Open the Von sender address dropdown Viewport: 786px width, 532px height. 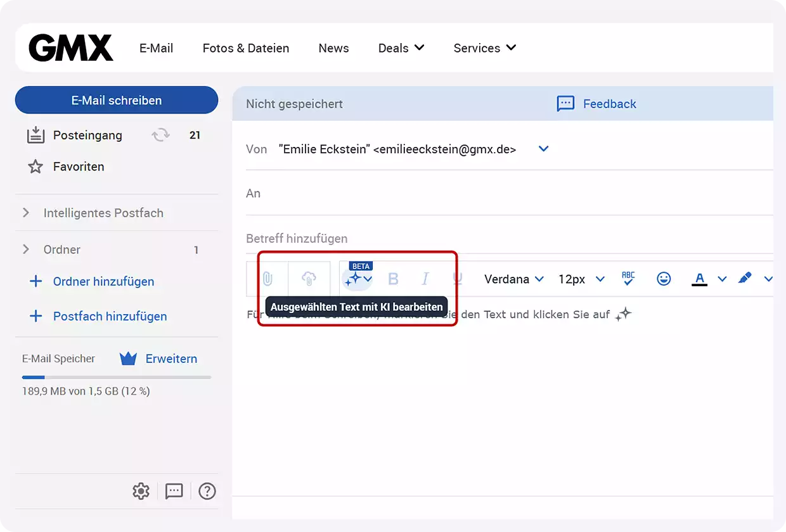(543, 149)
